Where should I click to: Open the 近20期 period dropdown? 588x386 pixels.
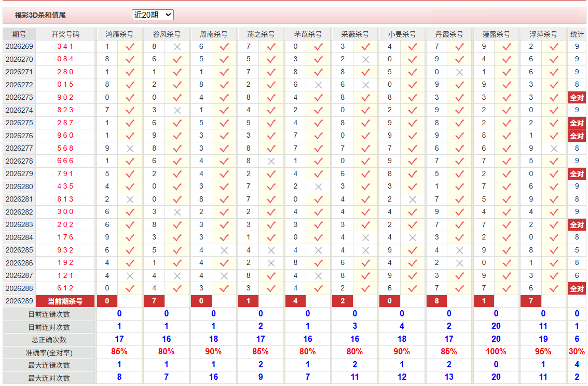pyautogui.click(x=153, y=15)
